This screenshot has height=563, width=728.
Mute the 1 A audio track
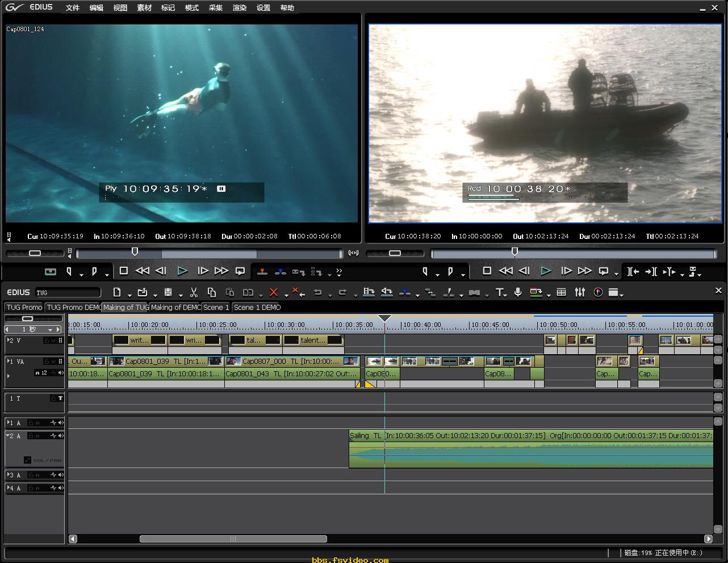pyautogui.click(x=60, y=423)
